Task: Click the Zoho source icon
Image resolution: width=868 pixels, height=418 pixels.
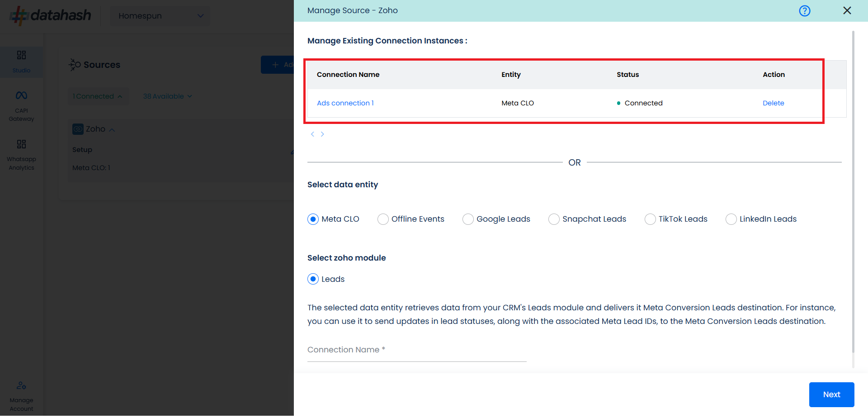Action: pos(78,129)
